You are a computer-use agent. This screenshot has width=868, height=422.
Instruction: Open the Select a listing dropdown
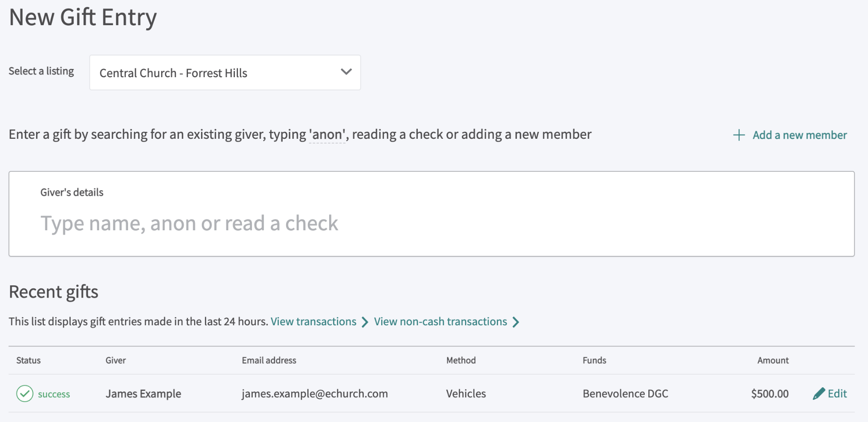225,72
